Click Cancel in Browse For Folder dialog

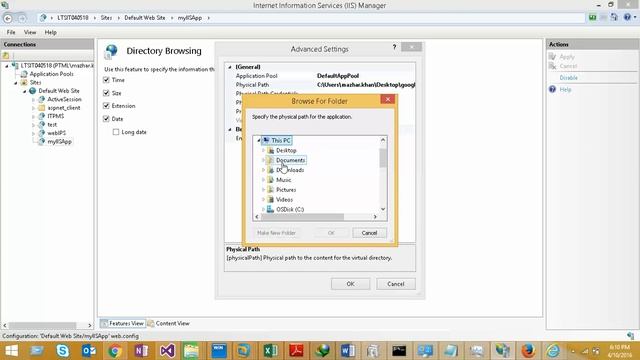369,233
